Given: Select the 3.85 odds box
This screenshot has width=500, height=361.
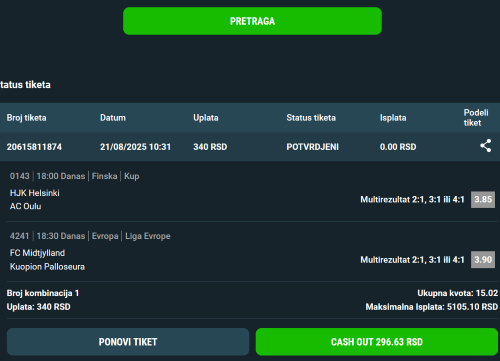Looking at the screenshot, I should coord(483,199).
